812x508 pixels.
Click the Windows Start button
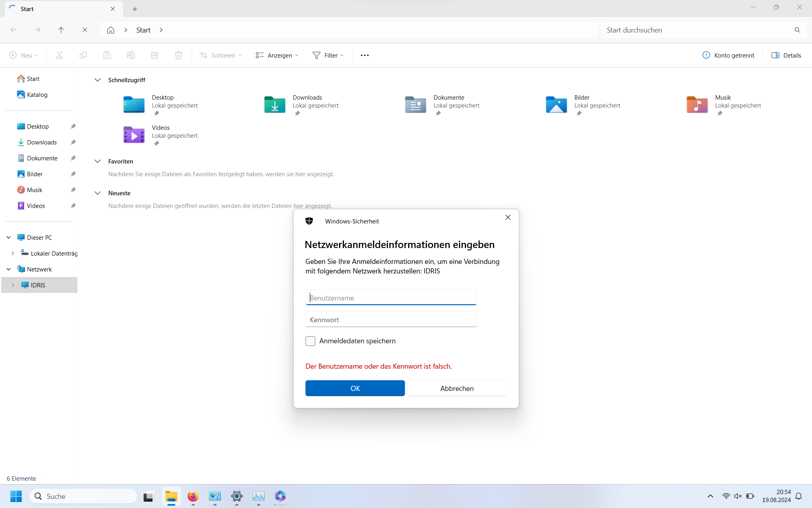pos(16,496)
